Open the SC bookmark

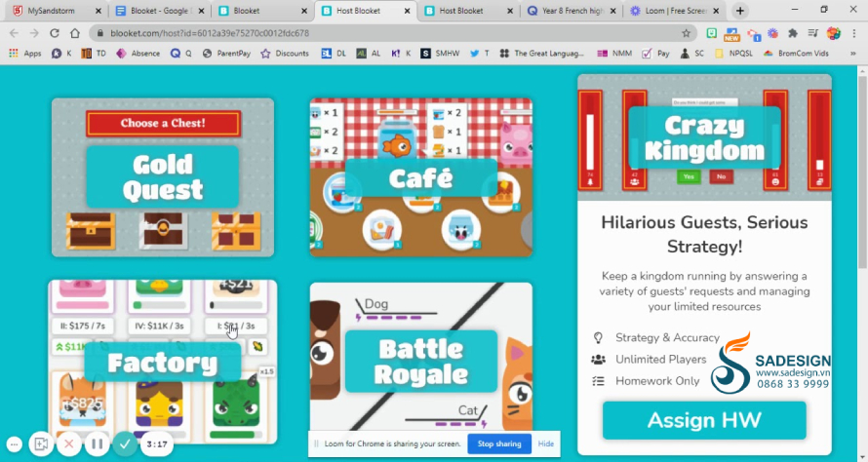tap(692, 53)
